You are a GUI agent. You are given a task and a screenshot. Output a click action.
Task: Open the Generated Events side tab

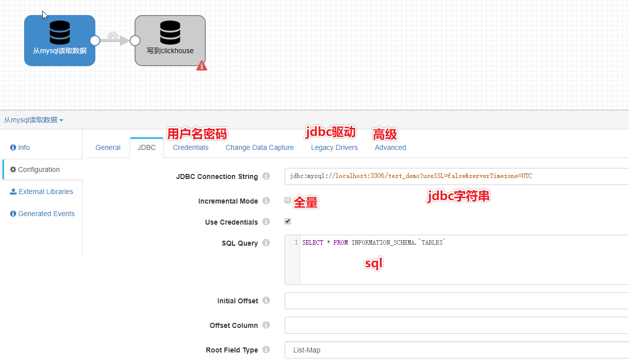tap(43, 214)
